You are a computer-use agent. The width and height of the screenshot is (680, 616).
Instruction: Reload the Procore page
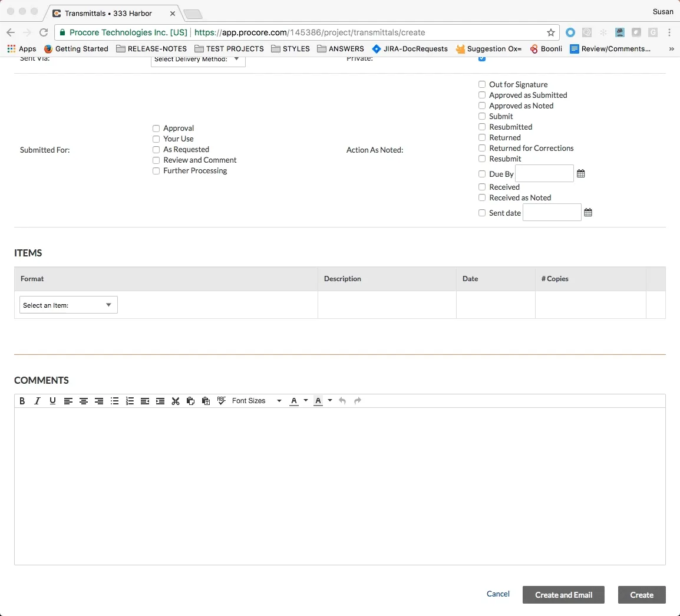[44, 32]
